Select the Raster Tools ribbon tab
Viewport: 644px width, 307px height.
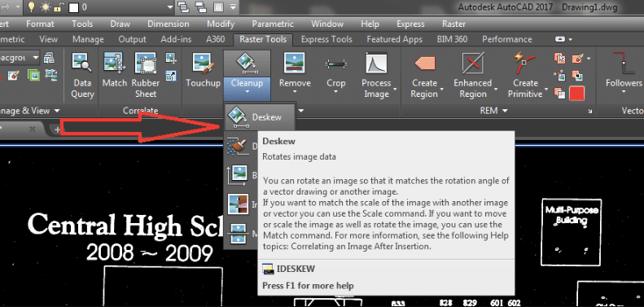(263, 39)
